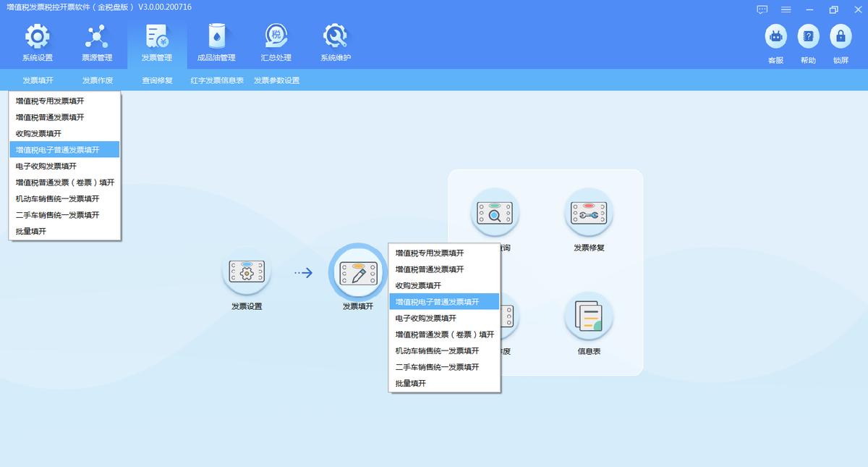
Task: Open the 发票设置 circular icon in center
Action: click(246, 273)
